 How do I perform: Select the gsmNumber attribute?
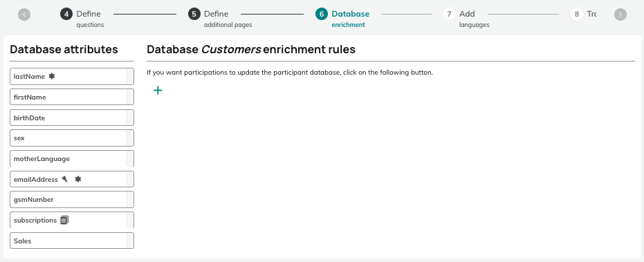click(x=72, y=200)
